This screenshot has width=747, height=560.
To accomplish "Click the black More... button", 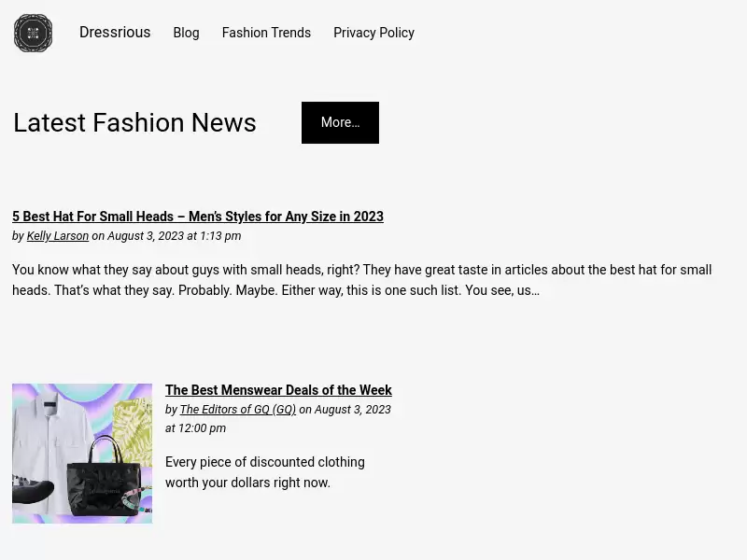I will click(340, 122).
